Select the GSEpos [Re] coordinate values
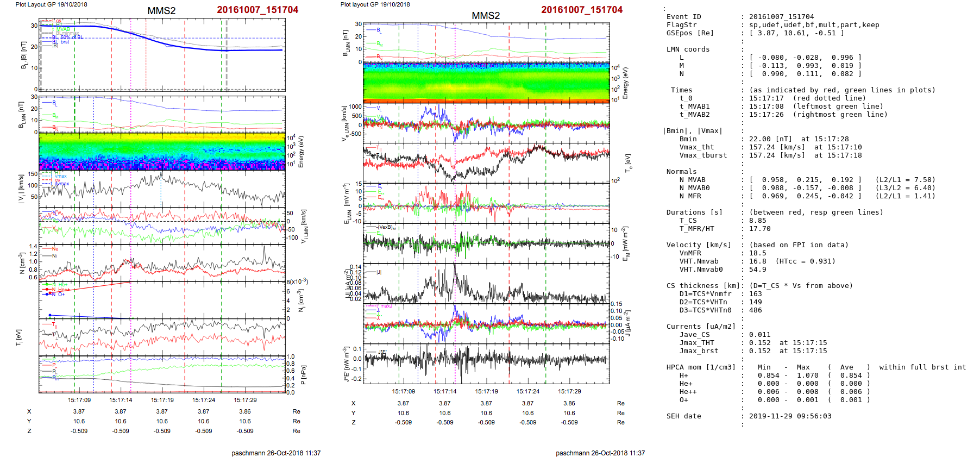980x457 pixels. pos(796,33)
